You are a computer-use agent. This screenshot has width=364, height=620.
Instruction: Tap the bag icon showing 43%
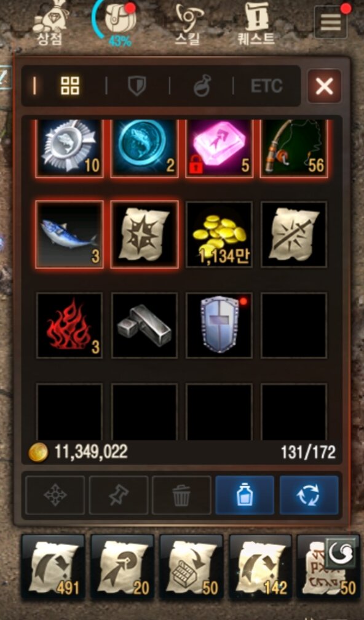click(x=118, y=23)
